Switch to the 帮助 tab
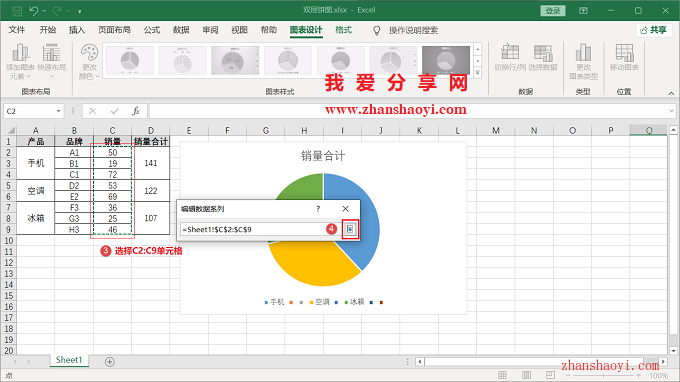The image size is (680, 382). point(268,30)
